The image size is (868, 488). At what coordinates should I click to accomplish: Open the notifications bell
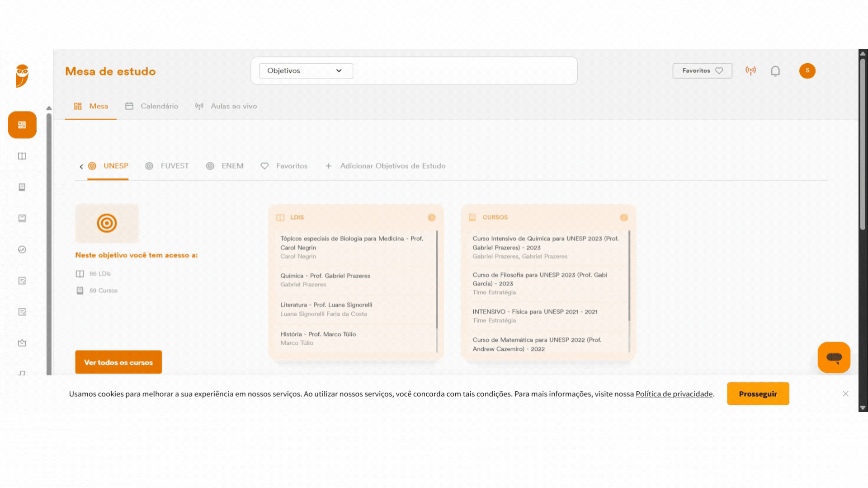click(x=775, y=71)
